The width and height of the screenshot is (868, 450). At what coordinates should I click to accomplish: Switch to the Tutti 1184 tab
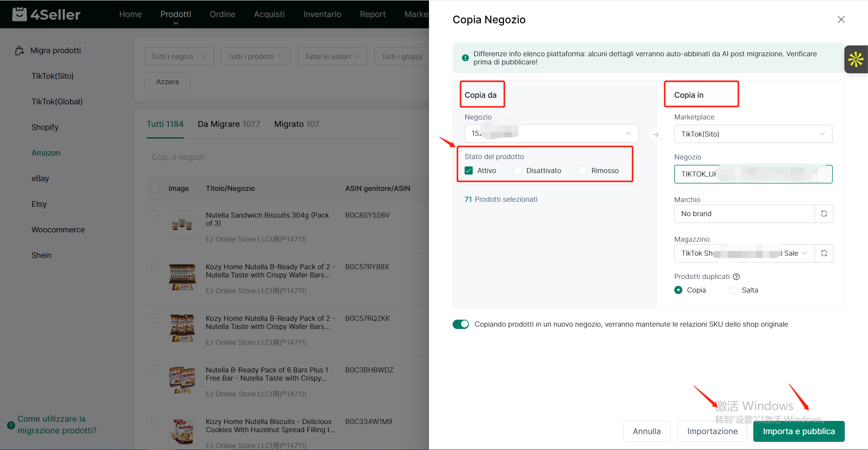pyautogui.click(x=165, y=124)
